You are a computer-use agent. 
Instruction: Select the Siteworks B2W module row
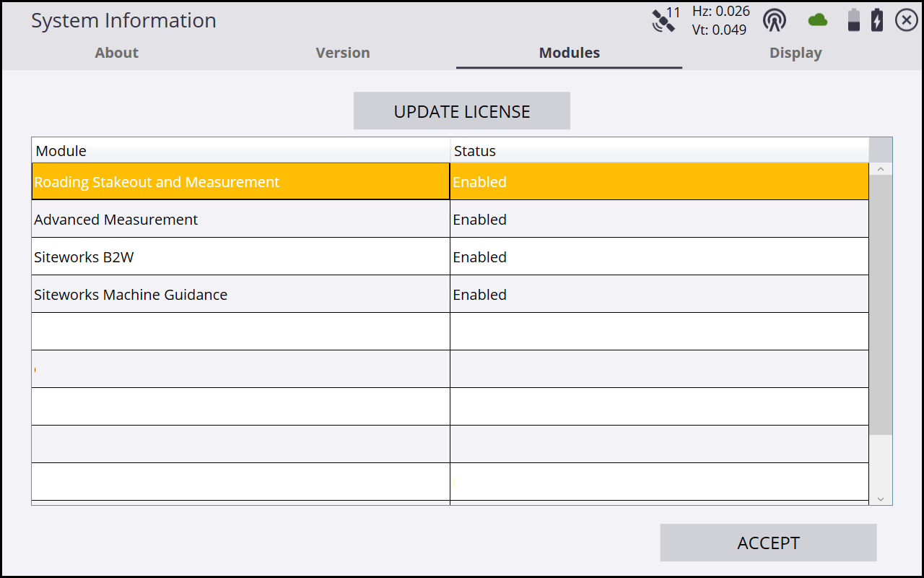click(240, 257)
